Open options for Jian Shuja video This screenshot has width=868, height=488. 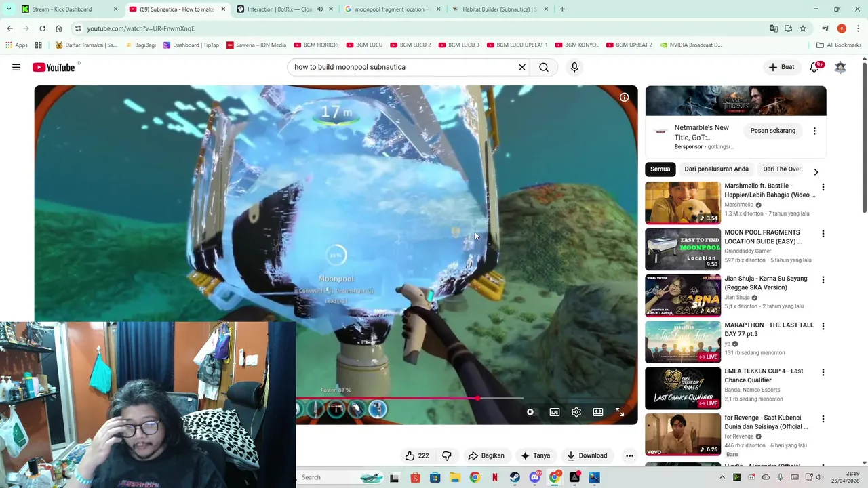pos(823,280)
